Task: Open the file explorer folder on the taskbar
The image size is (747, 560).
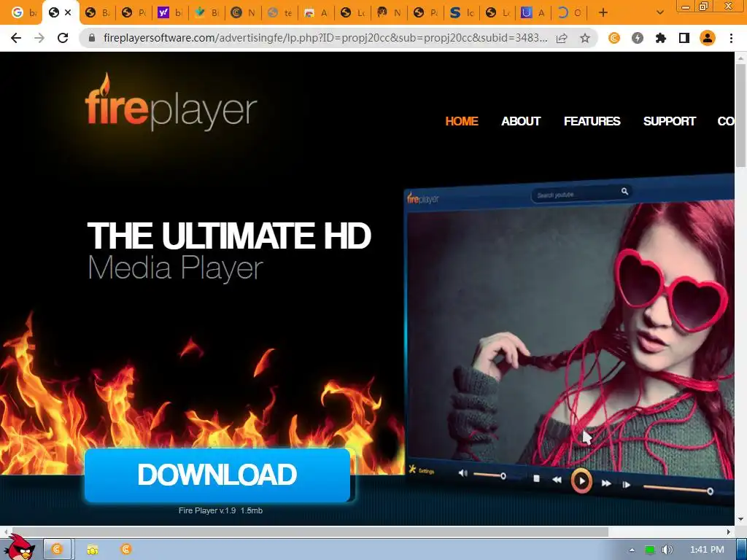Action: [x=93, y=550]
